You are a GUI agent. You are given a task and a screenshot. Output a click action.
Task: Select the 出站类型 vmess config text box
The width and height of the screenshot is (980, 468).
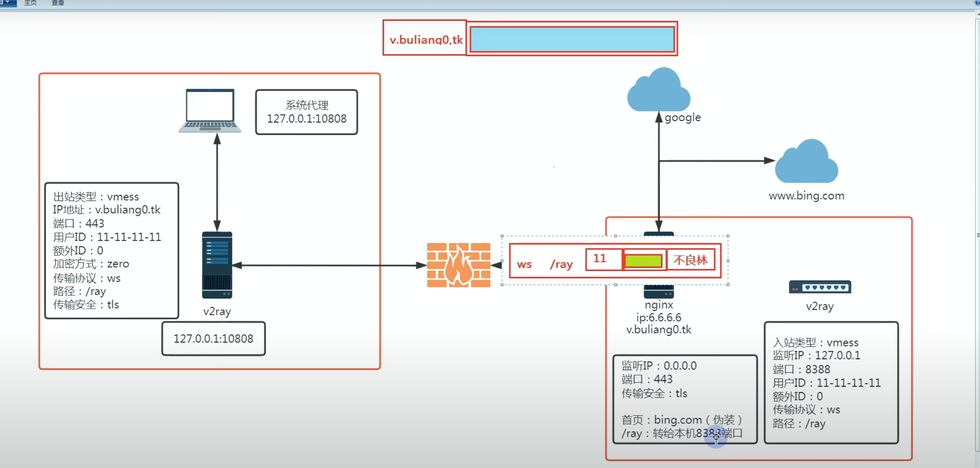(112, 251)
